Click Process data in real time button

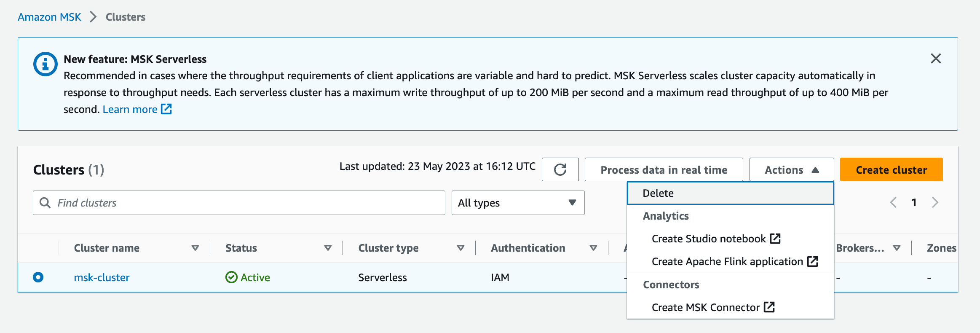coord(664,169)
